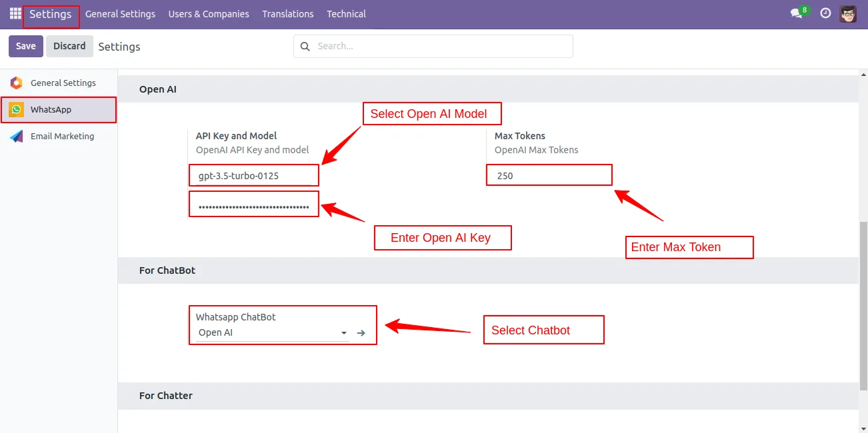Save the settings
868x433 pixels.
point(26,46)
